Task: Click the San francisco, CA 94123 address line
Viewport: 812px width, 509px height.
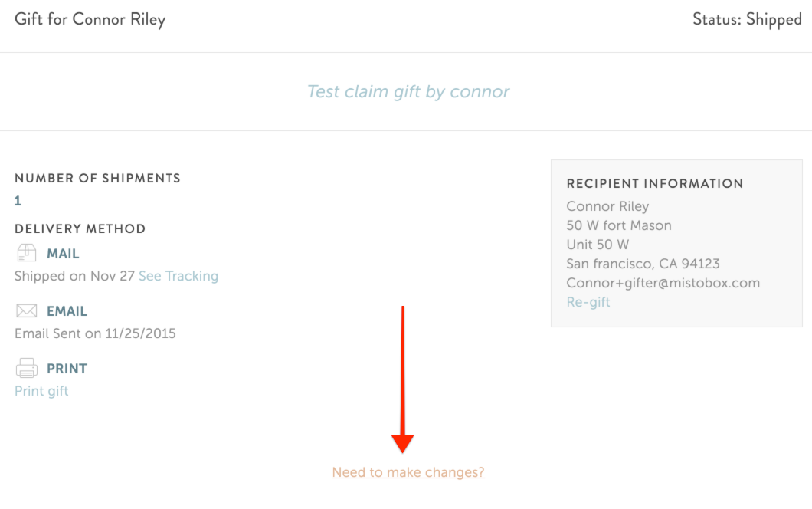Action: click(643, 264)
